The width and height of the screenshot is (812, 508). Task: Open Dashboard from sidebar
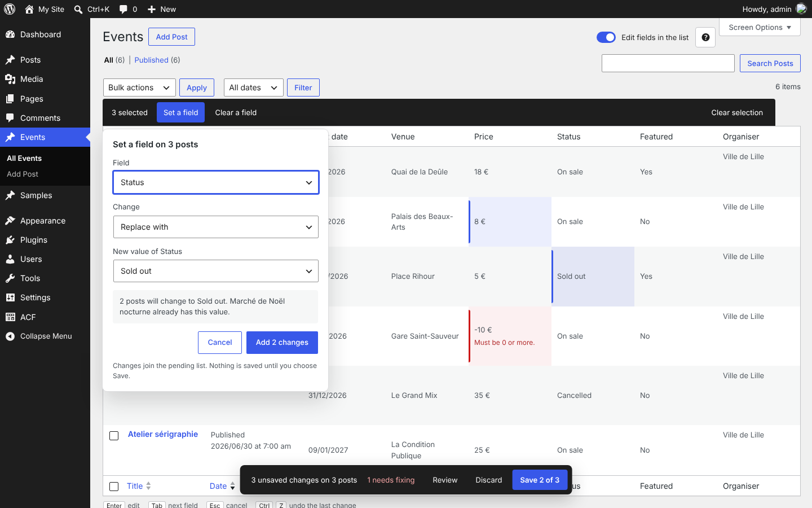pyautogui.click(x=45, y=34)
